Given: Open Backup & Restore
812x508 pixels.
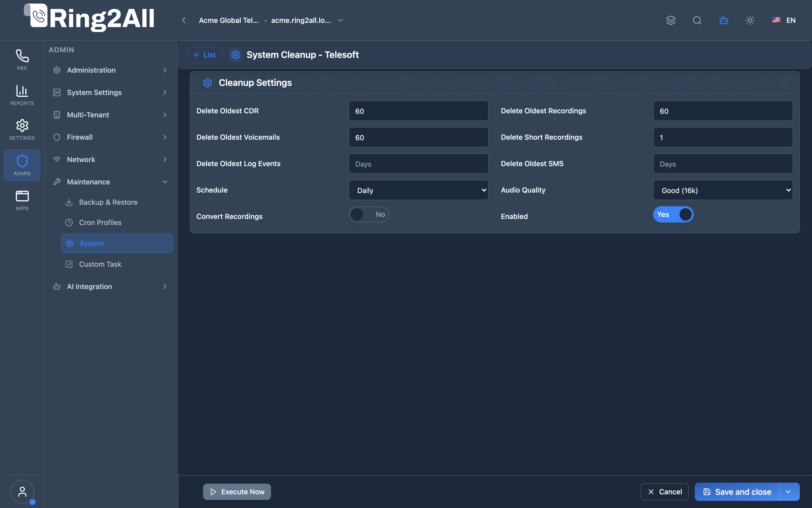Looking at the screenshot, I should (x=117, y=202).
